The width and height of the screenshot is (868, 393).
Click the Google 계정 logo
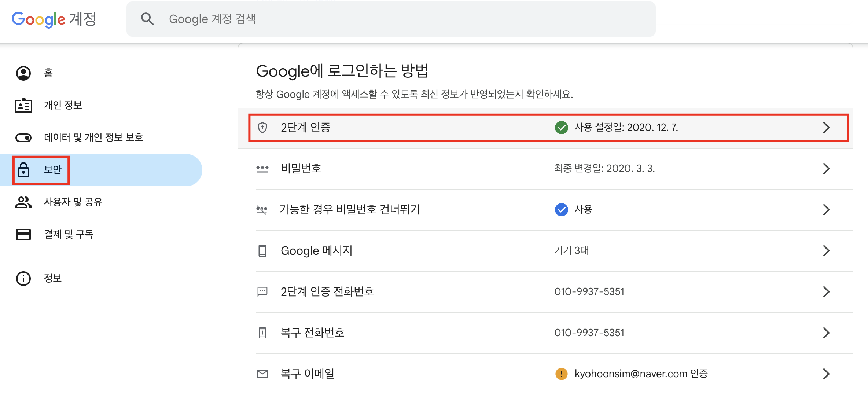(x=54, y=19)
